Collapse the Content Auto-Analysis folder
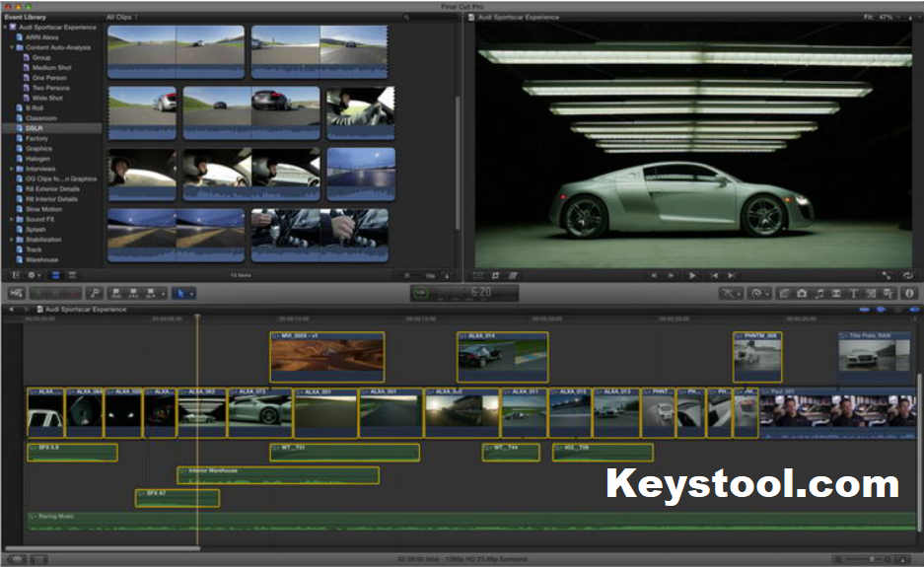This screenshot has width=924, height=567. click(12, 47)
